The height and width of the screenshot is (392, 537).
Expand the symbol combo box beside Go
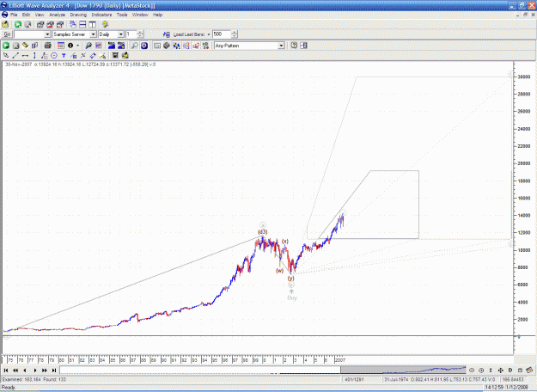[x=47, y=34]
